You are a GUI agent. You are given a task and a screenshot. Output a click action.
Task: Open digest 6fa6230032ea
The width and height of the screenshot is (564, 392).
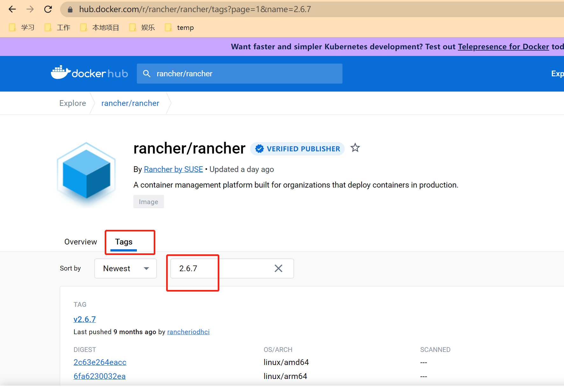pyautogui.click(x=100, y=376)
